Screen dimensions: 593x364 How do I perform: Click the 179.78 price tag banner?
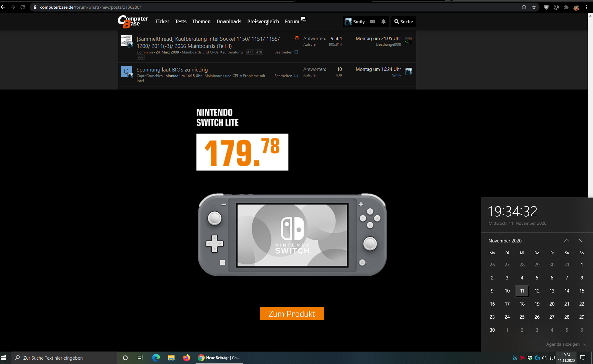(242, 152)
